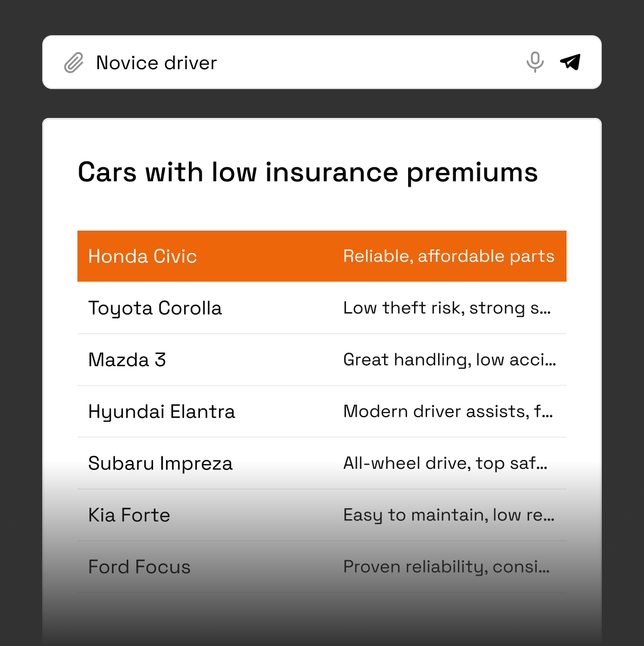Image resolution: width=644 pixels, height=646 pixels.
Task: Click the 'All-wheel drive' description text
Action: tap(445, 464)
